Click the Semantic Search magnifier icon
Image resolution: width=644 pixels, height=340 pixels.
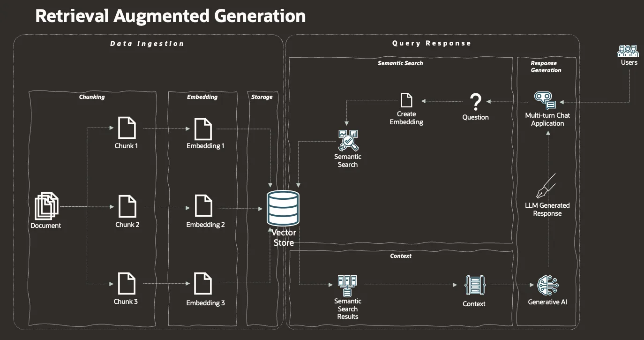click(348, 140)
